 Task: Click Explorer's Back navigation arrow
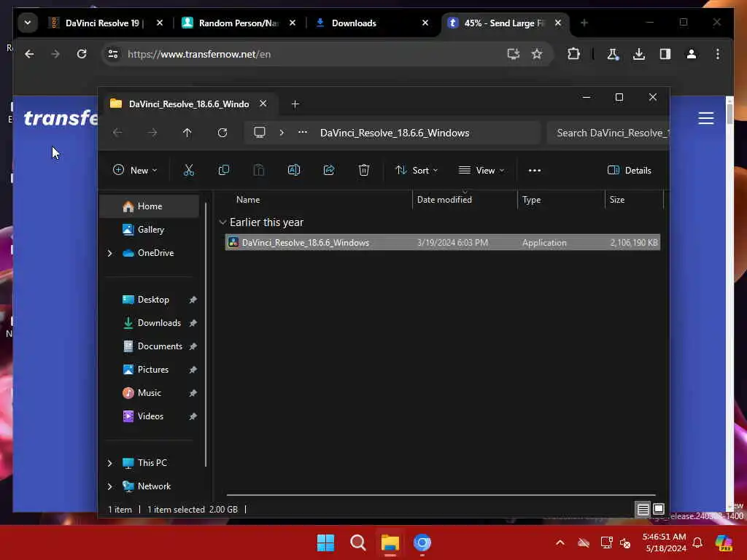(x=117, y=133)
